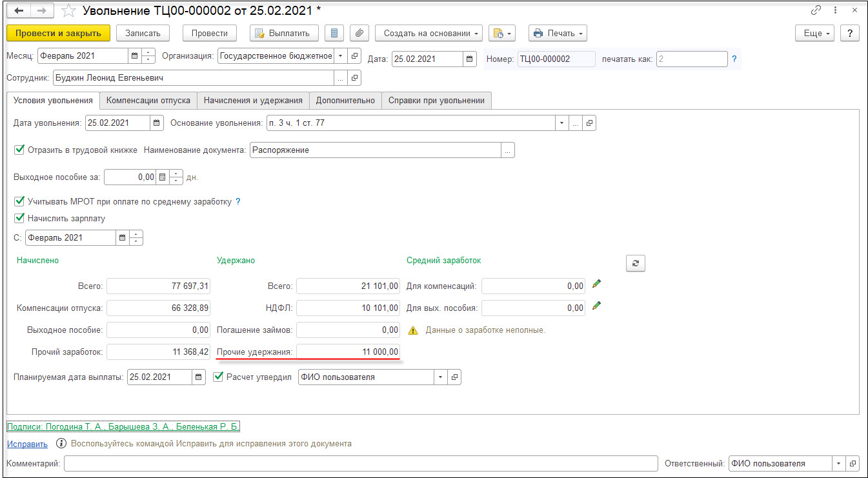This screenshot has height=478, width=868.
Task: Open the Сотрудник record icon
Action: pyautogui.click(x=355, y=78)
